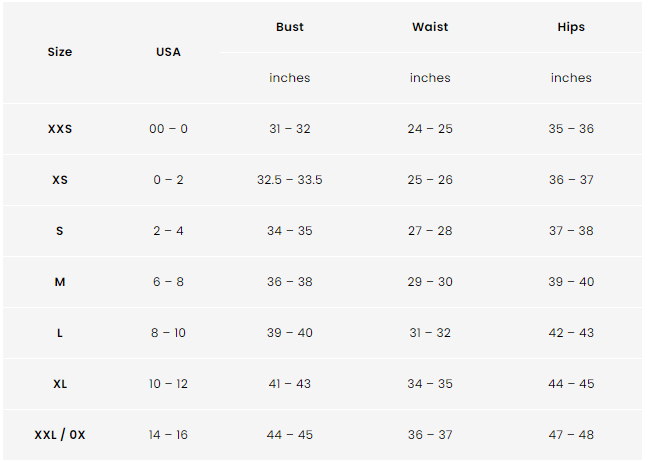Select hips measurement 47 – 48

(x=571, y=435)
